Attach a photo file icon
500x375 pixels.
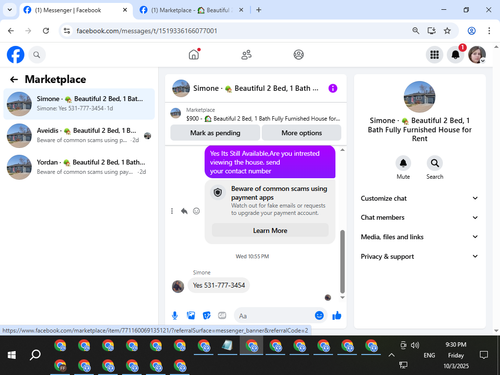(x=191, y=315)
